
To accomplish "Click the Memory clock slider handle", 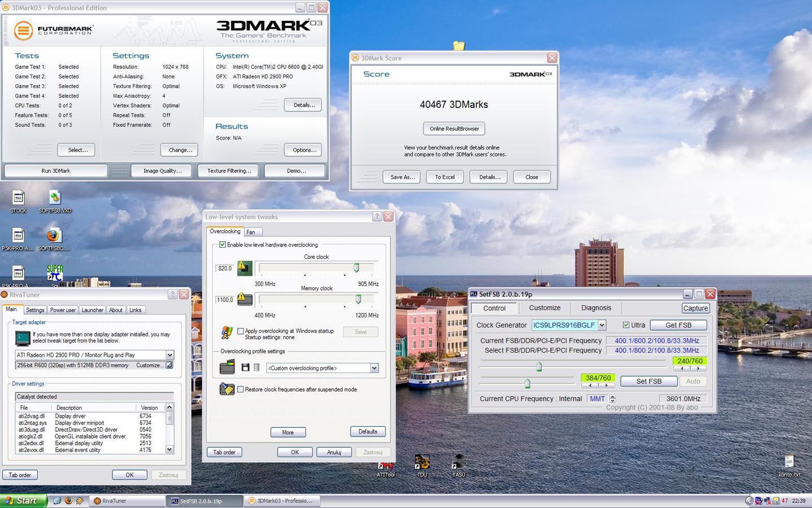I will [358, 299].
